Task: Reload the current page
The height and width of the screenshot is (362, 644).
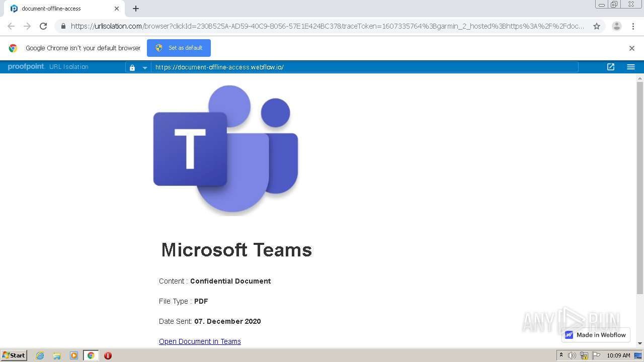Action: point(43,26)
